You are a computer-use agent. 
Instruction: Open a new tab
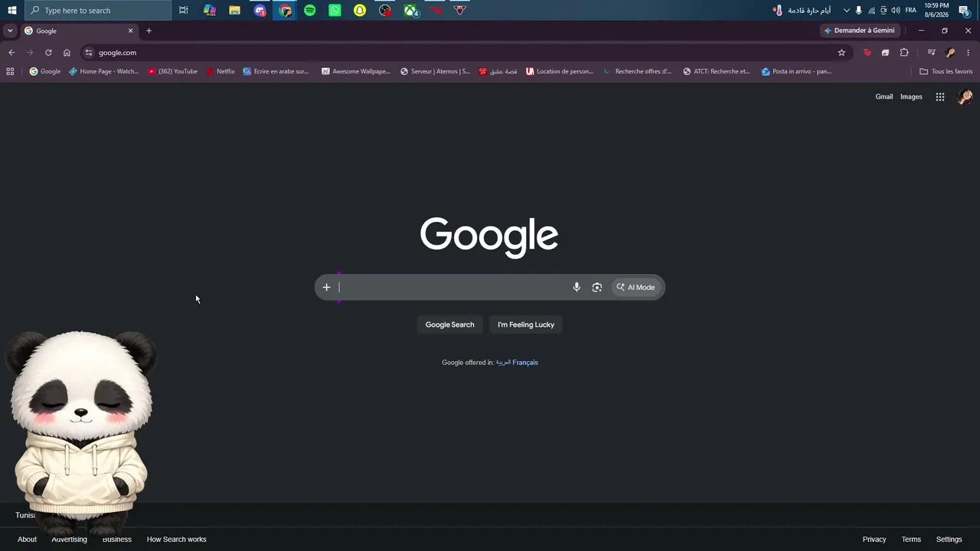point(149,31)
